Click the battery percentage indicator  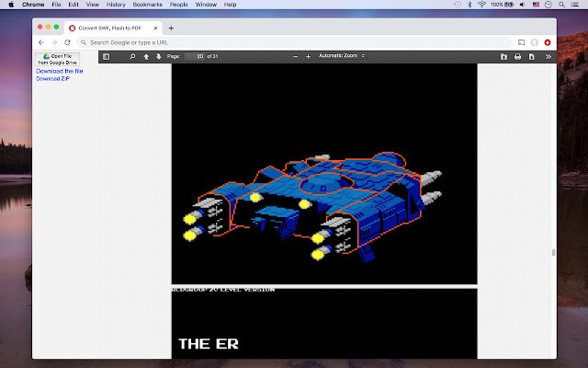tap(502, 5)
